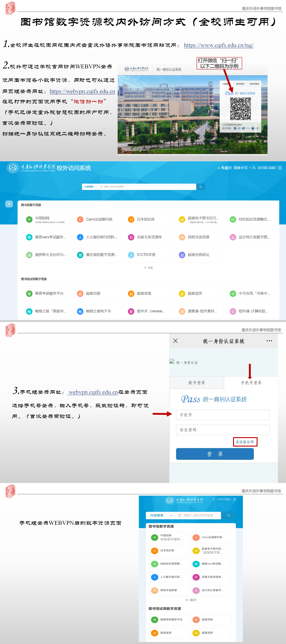286x644 pixels.
Task: Click the 收藏夹 star favorites
Action: coord(225,168)
